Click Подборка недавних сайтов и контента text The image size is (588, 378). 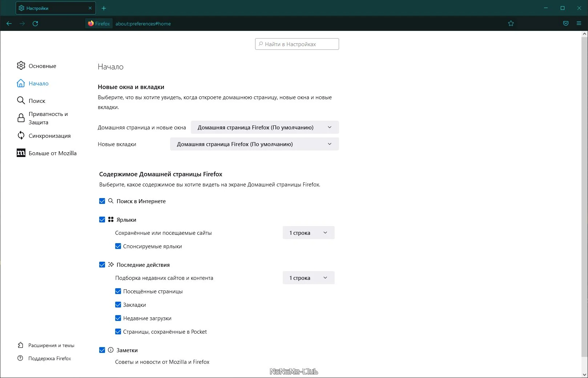click(164, 278)
